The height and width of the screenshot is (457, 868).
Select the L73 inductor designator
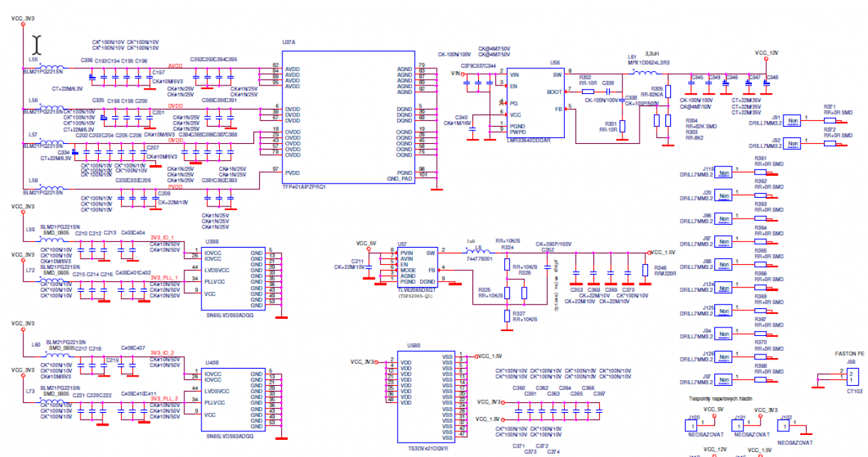point(30,392)
